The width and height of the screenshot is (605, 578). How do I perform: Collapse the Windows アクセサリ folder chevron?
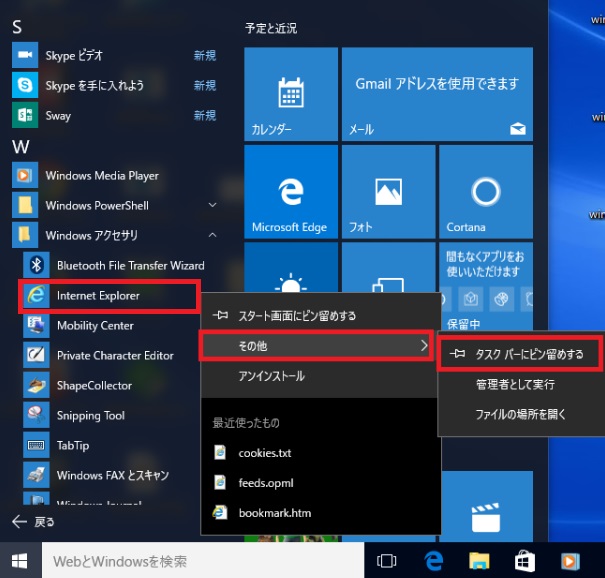coord(213,235)
